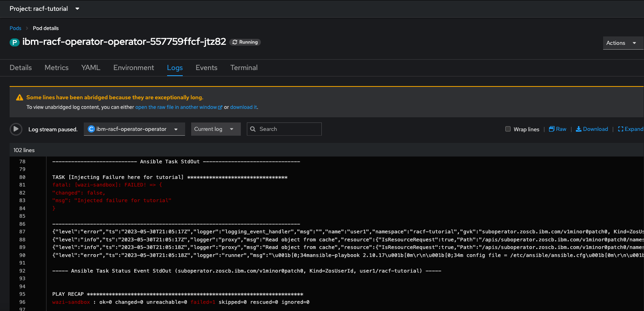Click the warning triangle icon in the banner

(x=19, y=97)
